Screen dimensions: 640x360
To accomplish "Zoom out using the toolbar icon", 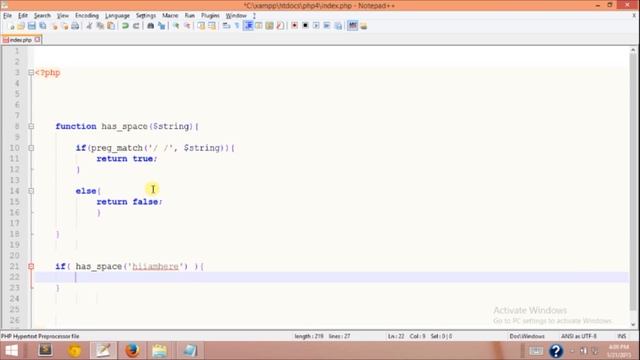I will click(187, 26).
